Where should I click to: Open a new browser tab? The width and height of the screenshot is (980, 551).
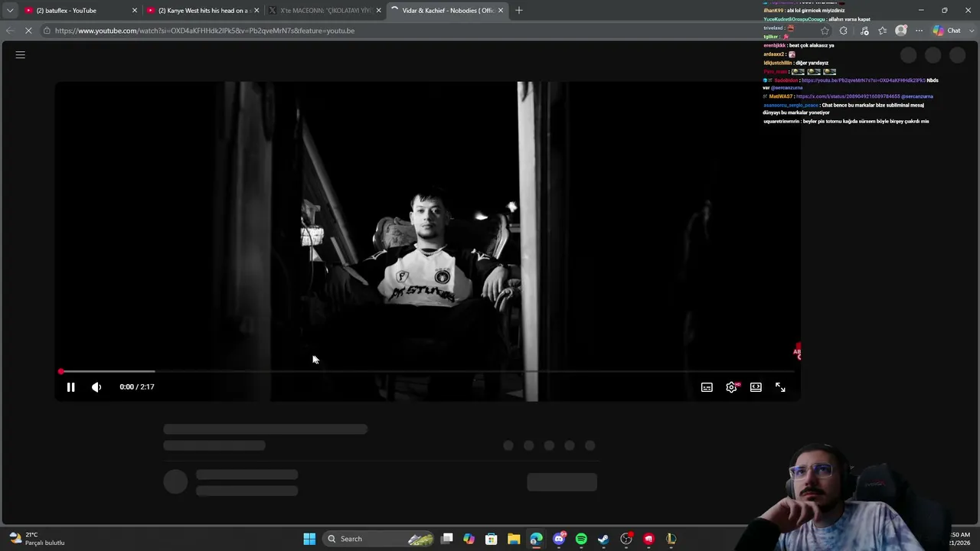519,11
